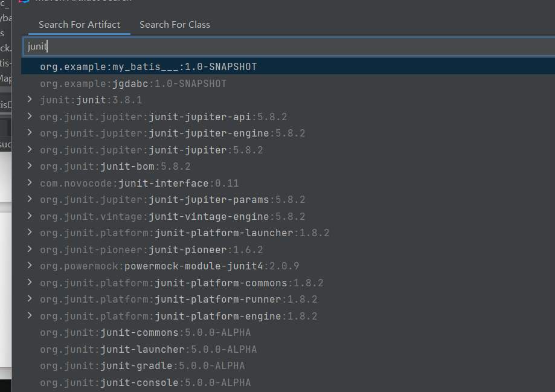Click the junit search input field
Image resolution: width=555 pixels, height=392 pixels.
pyautogui.click(x=289, y=47)
